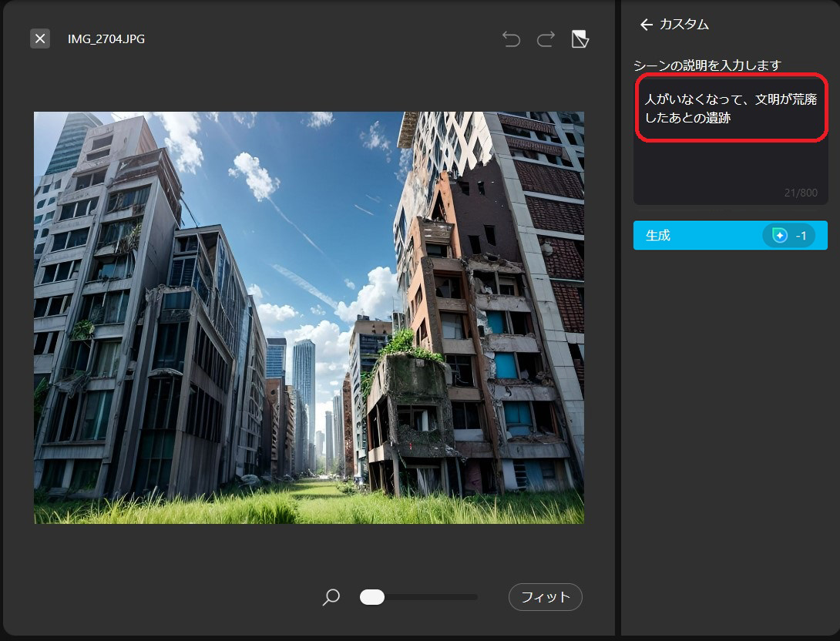Click the IMG_2704.JPG file name
This screenshot has width=840, height=641.
point(106,39)
